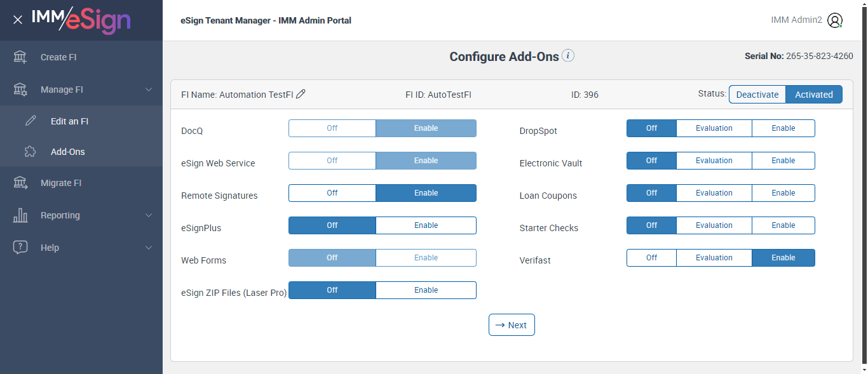Open the IMM Admin2 user profile icon
This screenshot has width=868, height=374.
[835, 20]
